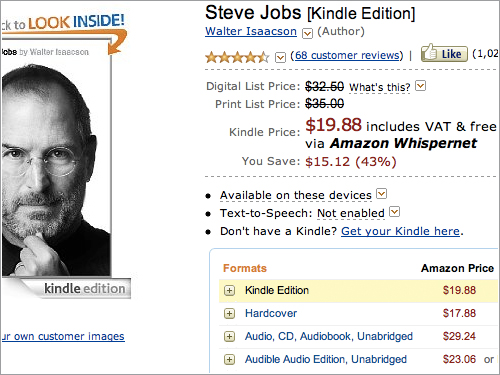This screenshot has width=500, height=375.
Task: Click the kindle edition badge under cover
Action: pyautogui.click(x=85, y=289)
